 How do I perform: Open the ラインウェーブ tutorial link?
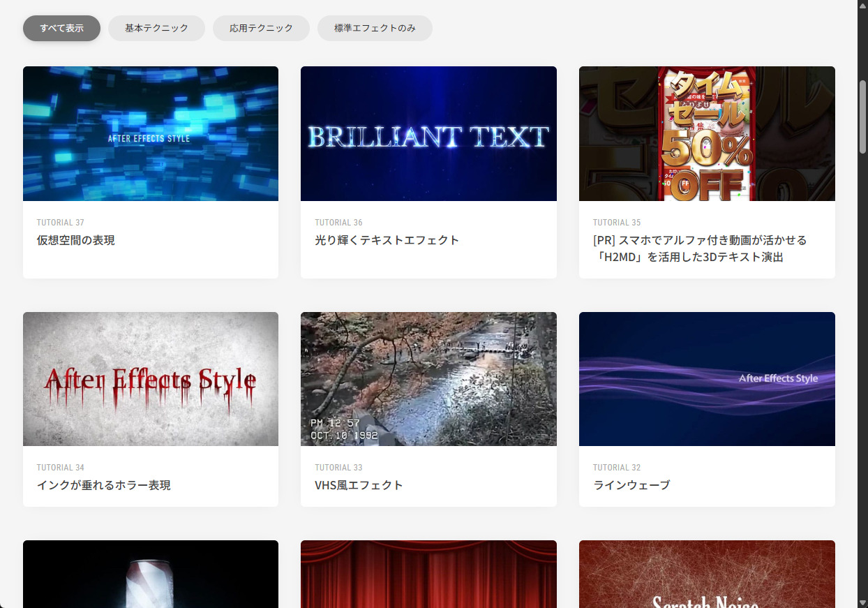coord(631,485)
